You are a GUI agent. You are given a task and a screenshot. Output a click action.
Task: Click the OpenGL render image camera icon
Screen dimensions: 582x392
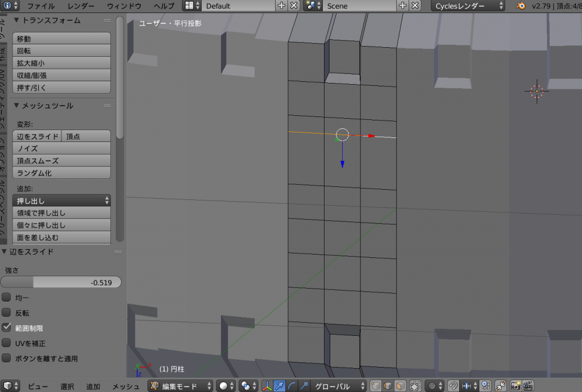point(516,386)
